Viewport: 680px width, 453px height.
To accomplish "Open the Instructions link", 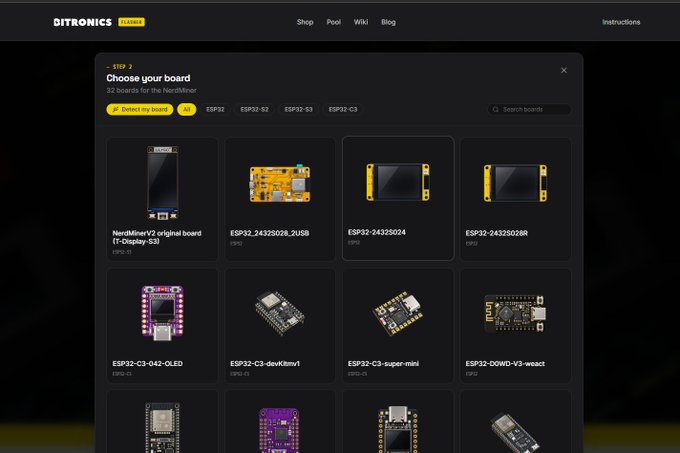I will point(621,22).
